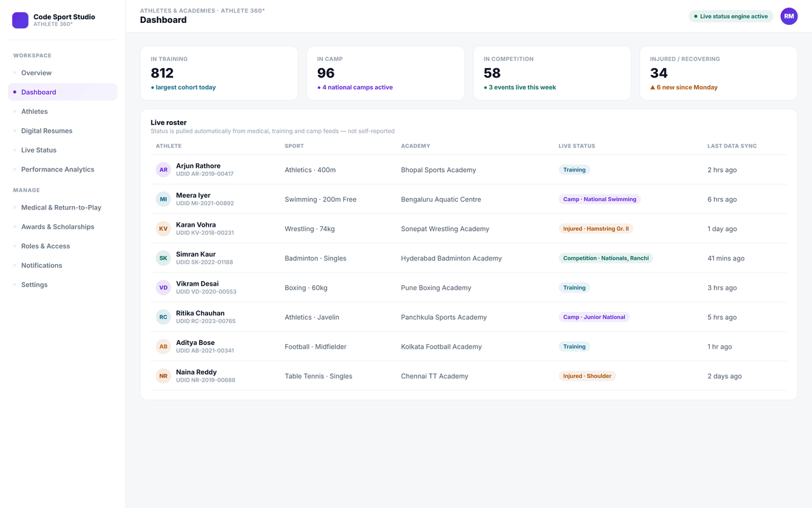Click the Sport column header

click(294, 146)
